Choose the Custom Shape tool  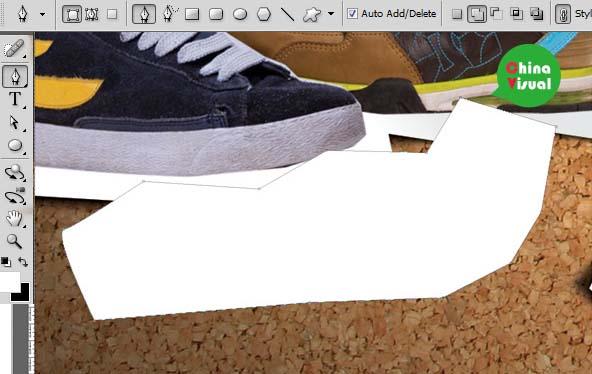click(x=312, y=14)
